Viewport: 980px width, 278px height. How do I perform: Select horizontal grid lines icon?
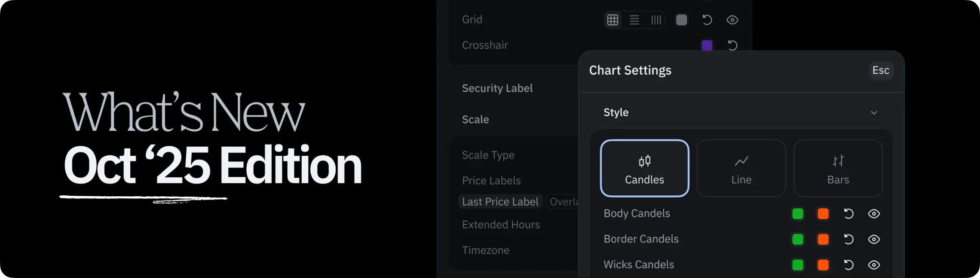pos(634,20)
